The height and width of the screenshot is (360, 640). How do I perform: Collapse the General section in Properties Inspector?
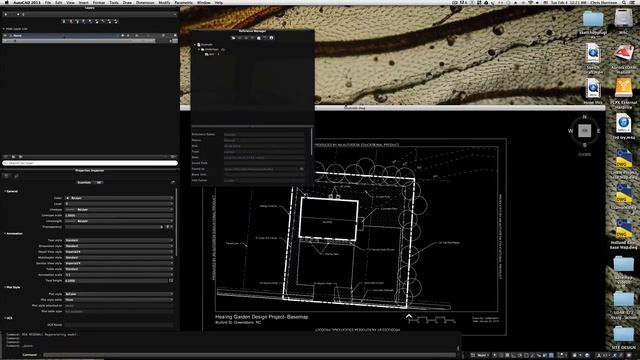click(x=5, y=191)
